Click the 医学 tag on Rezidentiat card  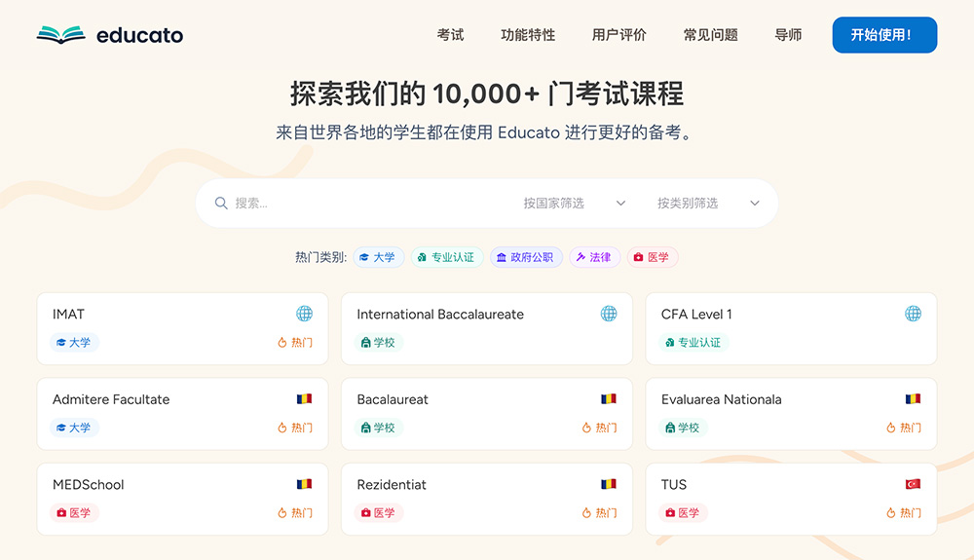tap(378, 512)
